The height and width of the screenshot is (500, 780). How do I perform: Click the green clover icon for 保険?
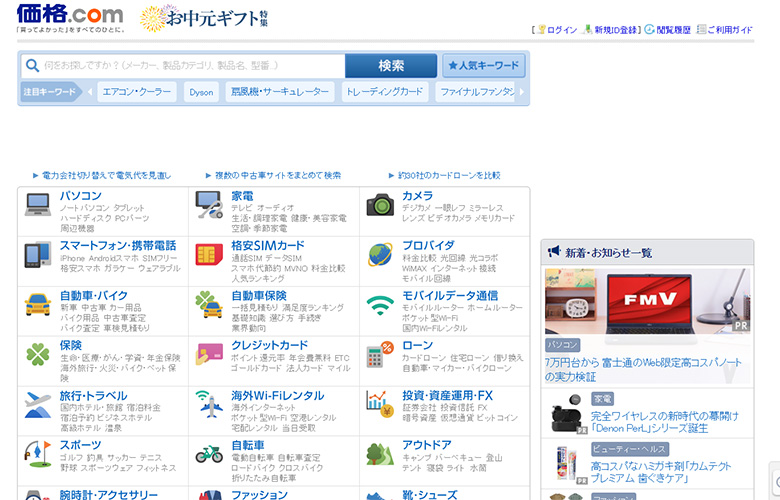(x=38, y=354)
